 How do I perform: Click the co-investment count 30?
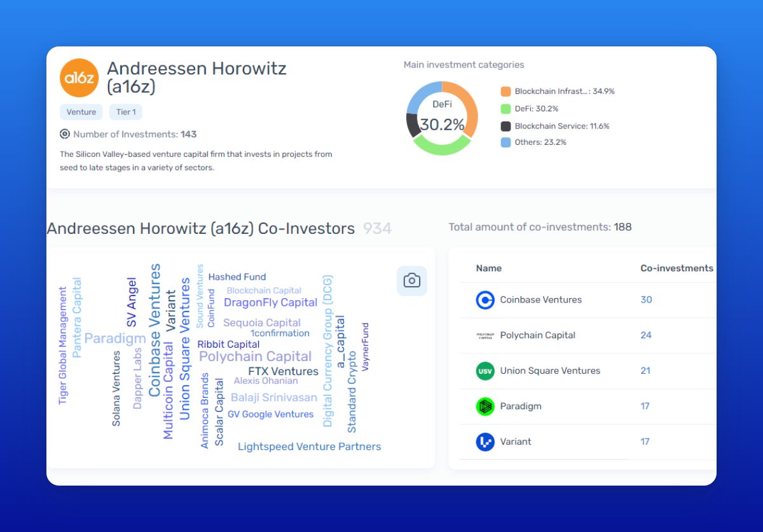(x=646, y=300)
